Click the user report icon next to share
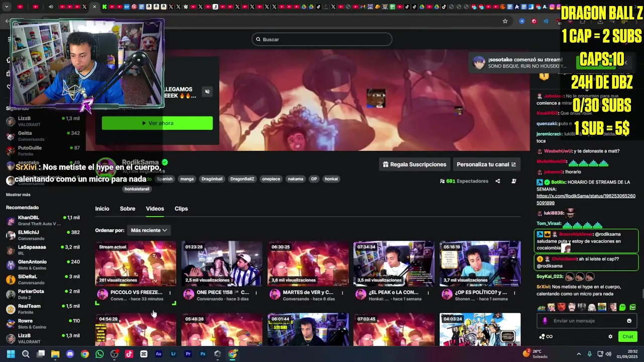 (514, 181)
